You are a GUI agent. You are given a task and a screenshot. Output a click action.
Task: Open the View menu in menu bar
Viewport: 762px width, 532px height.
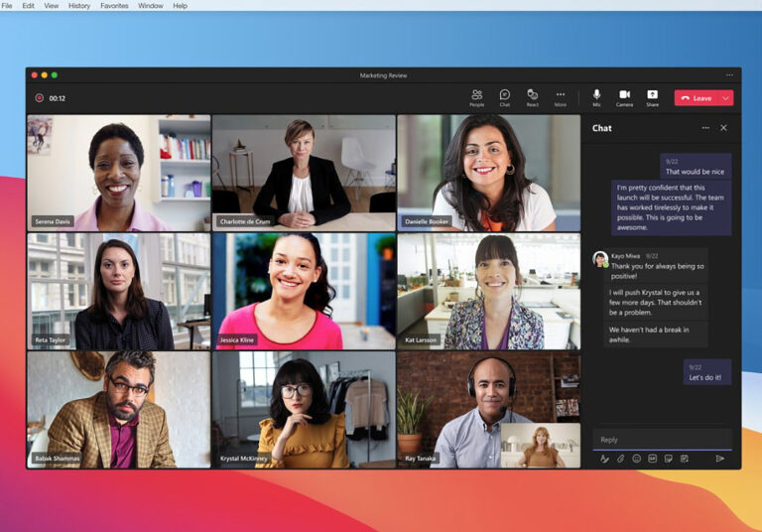[52, 6]
